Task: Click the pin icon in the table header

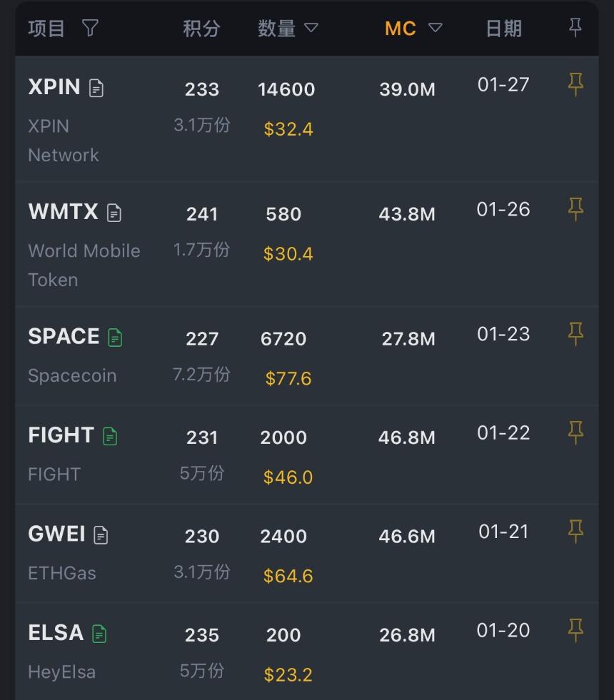Action: pyautogui.click(x=575, y=29)
